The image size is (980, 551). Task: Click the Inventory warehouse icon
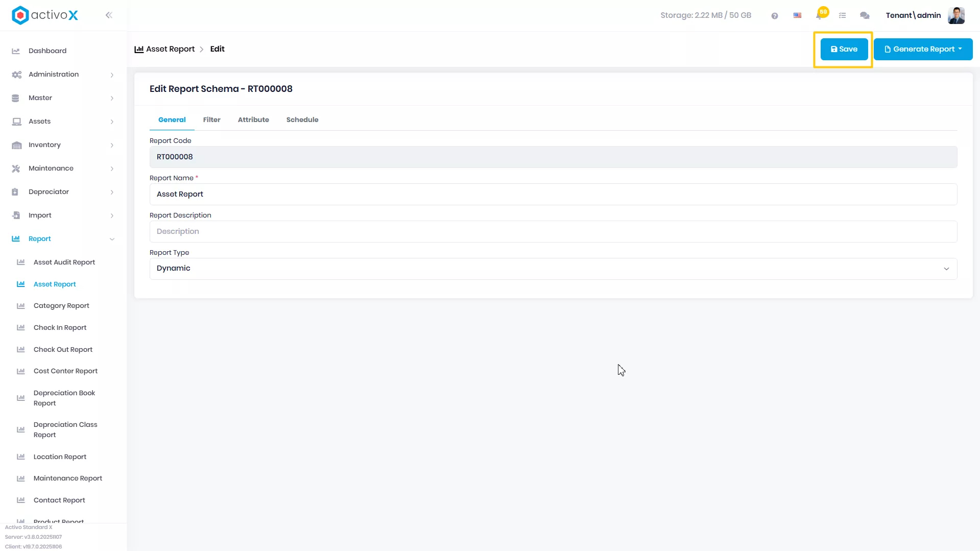(x=16, y=145)
